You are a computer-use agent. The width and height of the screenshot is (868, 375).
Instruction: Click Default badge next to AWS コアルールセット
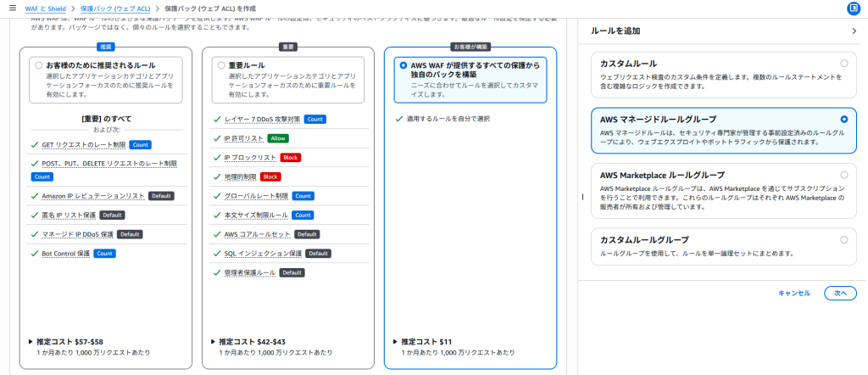coord(307,234)
